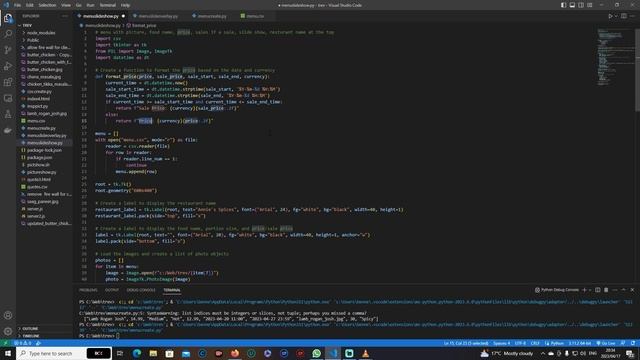Open the File menu
This screenshot has width=640, height=360.
click(17, 5)
